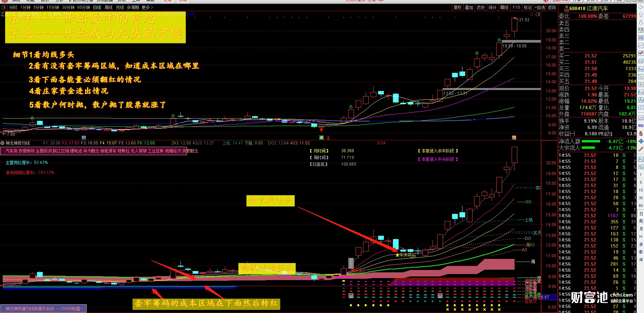Open the colored grid table icon
The image size is (644, 313).
coord(641,38)
